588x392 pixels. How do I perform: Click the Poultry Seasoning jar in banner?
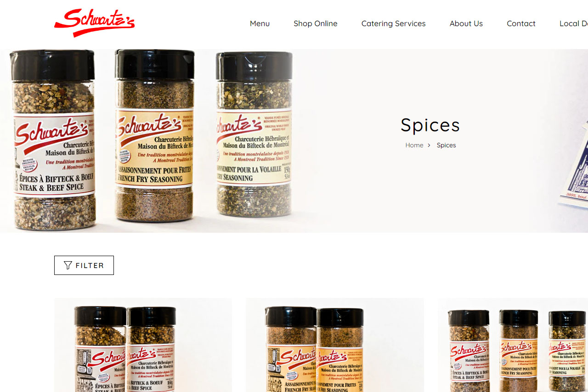pos(254,134)
